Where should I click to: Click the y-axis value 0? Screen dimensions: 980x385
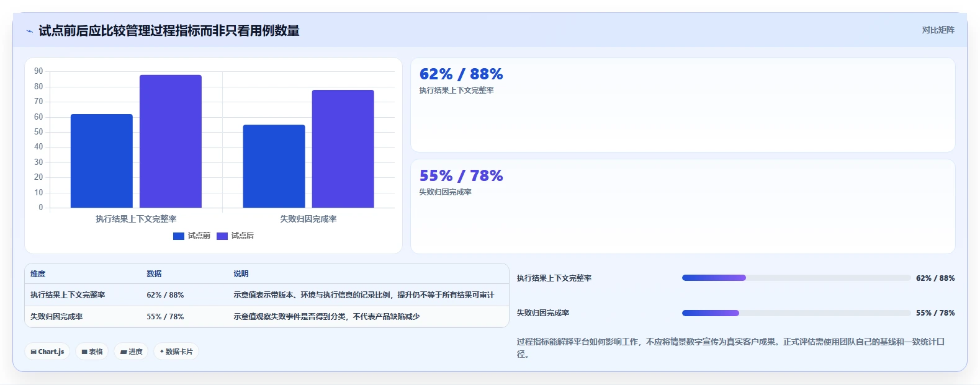point(41,208)
